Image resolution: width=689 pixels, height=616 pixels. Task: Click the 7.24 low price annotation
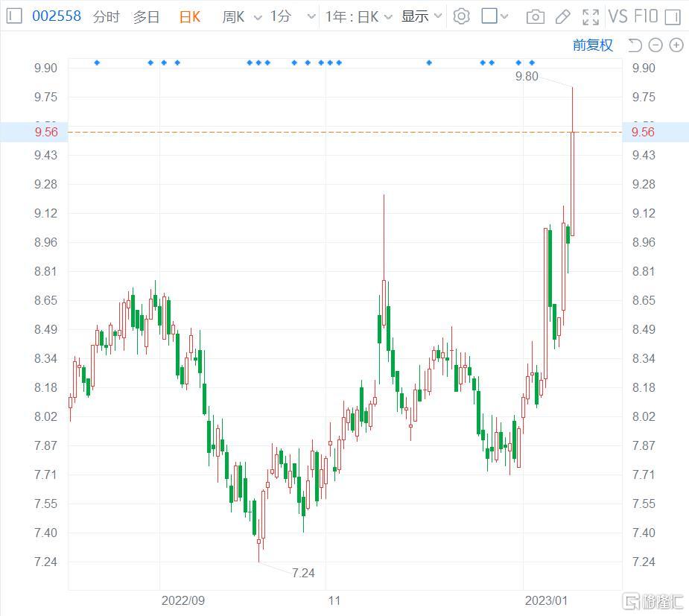point(303,573)
